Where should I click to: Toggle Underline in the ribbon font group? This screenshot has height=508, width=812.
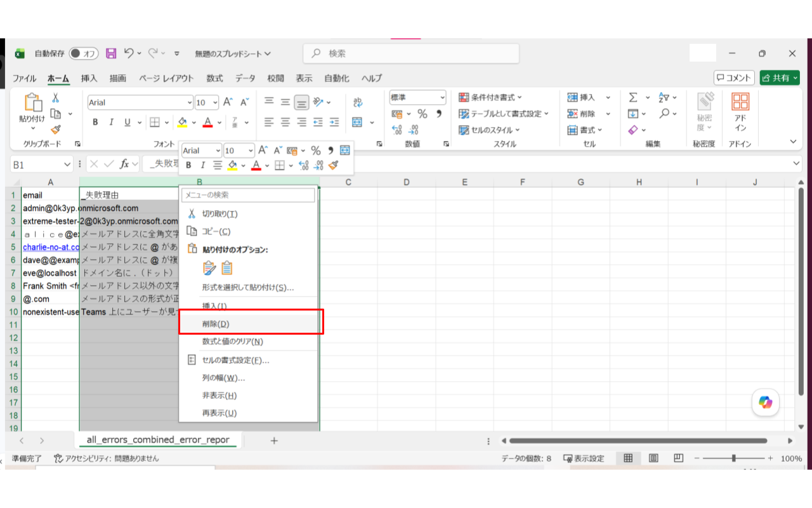click(128, 122)
